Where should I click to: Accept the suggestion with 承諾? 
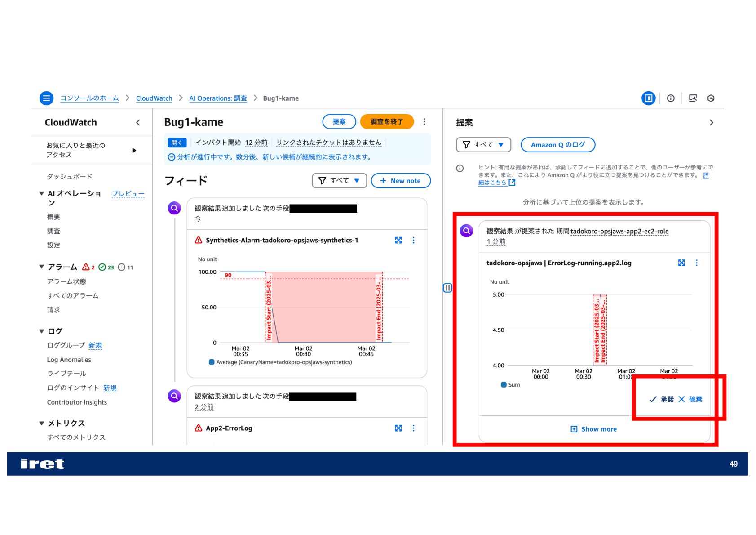661,399
